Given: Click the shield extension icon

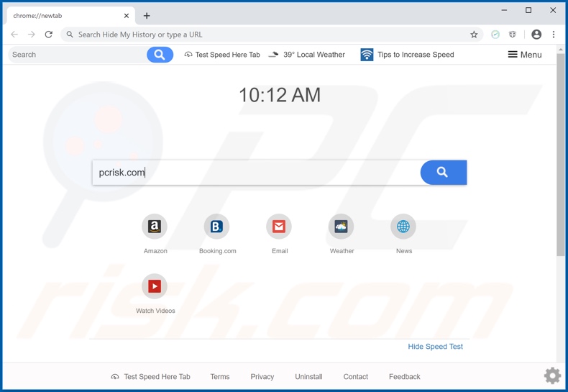Looking at the screenshot, I should 512,35.
